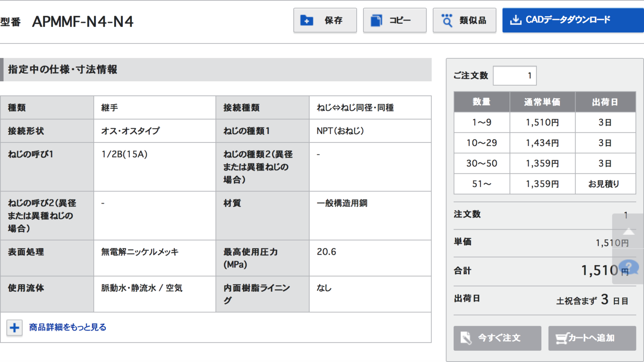Click the 指定中の仕様・寸法情報 section header

pos(63,70)
